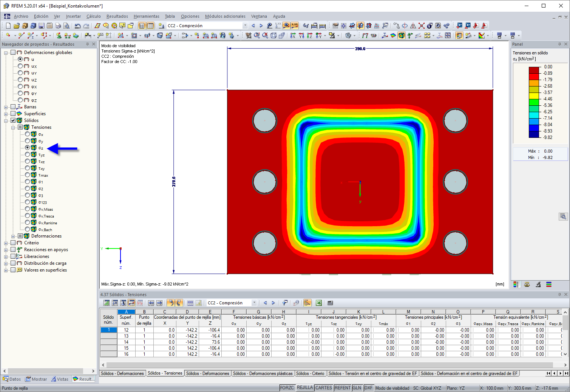Screen dimensions: 570x392
Task: Open the Módulos adicionales menu
Action: tap(225, 16)
